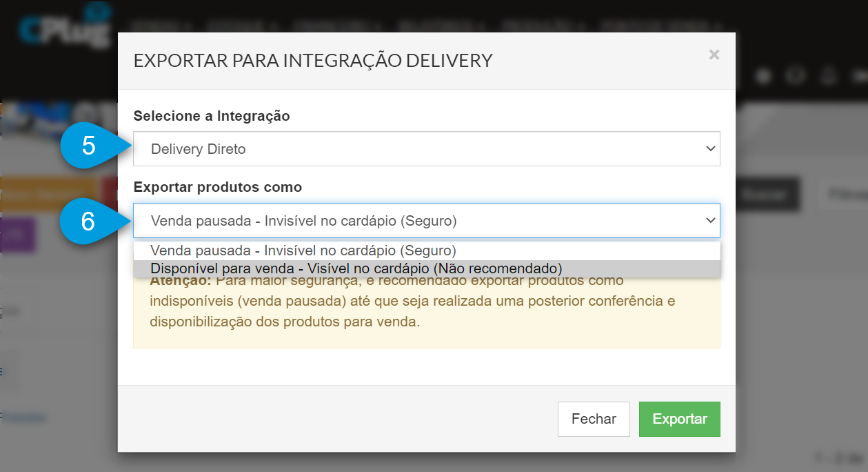Open the last blurred navigation menu in the top bar

click(x=660, y=26)
